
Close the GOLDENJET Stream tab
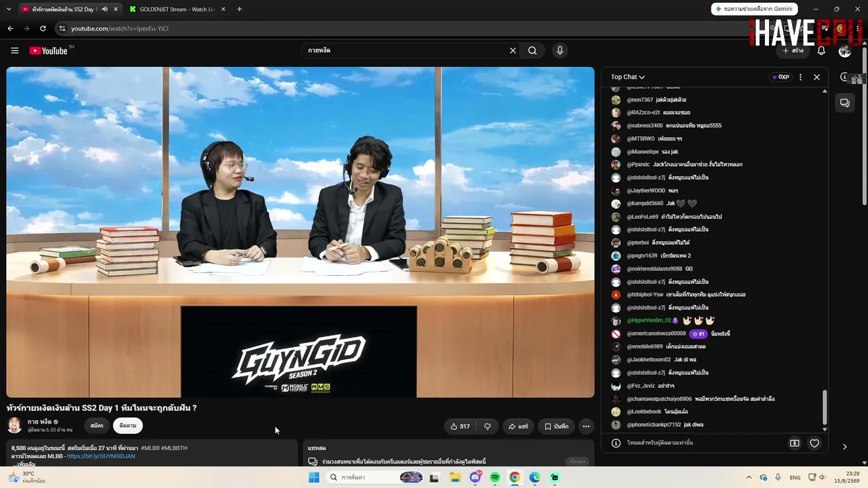tap(223, 9)
